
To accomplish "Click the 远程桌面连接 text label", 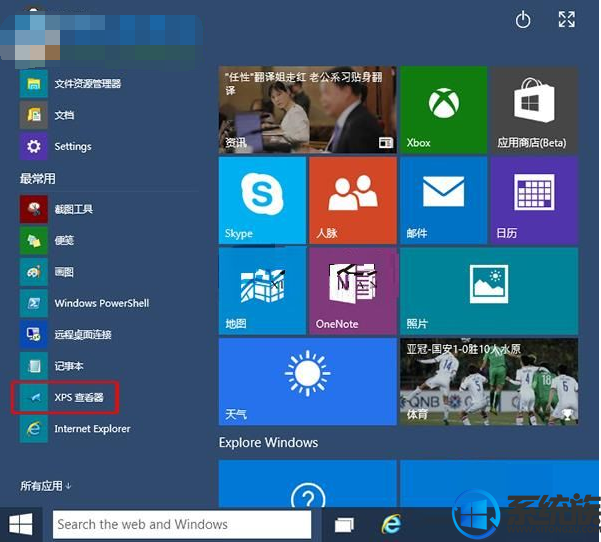I will [x=83, y=335].
